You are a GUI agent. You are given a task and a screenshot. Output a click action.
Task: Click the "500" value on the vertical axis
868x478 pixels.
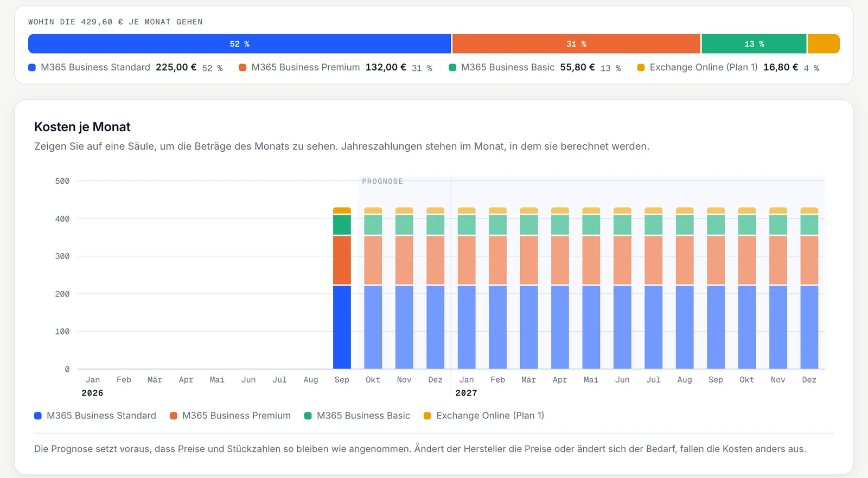click(x=62, y=181)
